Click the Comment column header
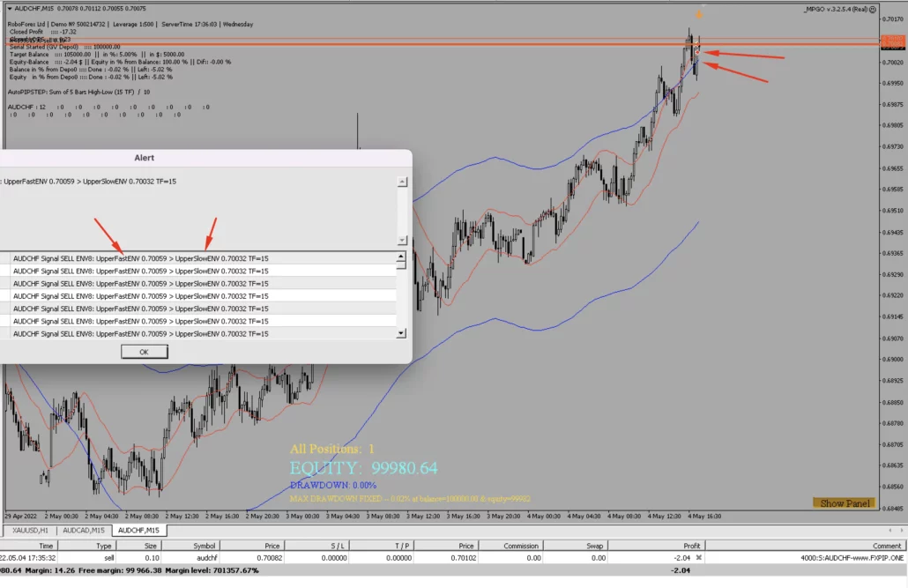Viewport: 908px width, 588px height. [x=887, y=546]
